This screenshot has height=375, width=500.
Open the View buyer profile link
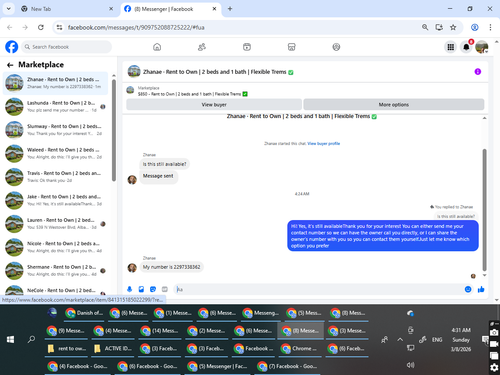(324, 144)
